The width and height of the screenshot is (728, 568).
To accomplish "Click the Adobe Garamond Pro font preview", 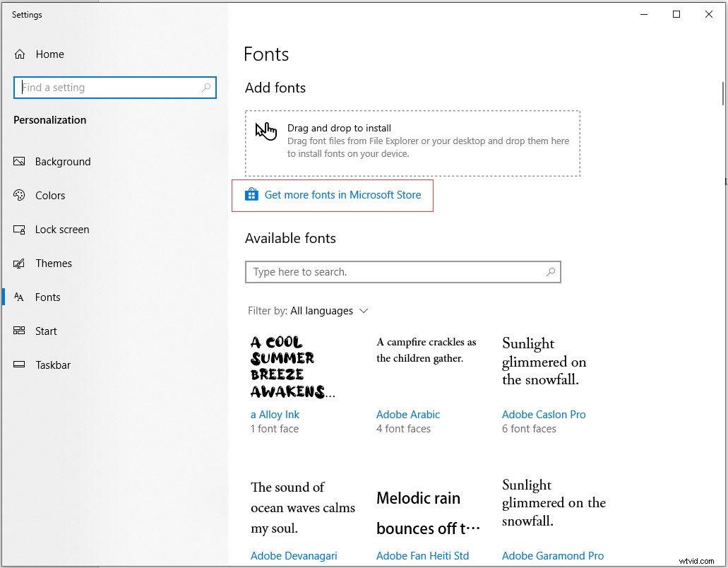I will coord(554,503).
